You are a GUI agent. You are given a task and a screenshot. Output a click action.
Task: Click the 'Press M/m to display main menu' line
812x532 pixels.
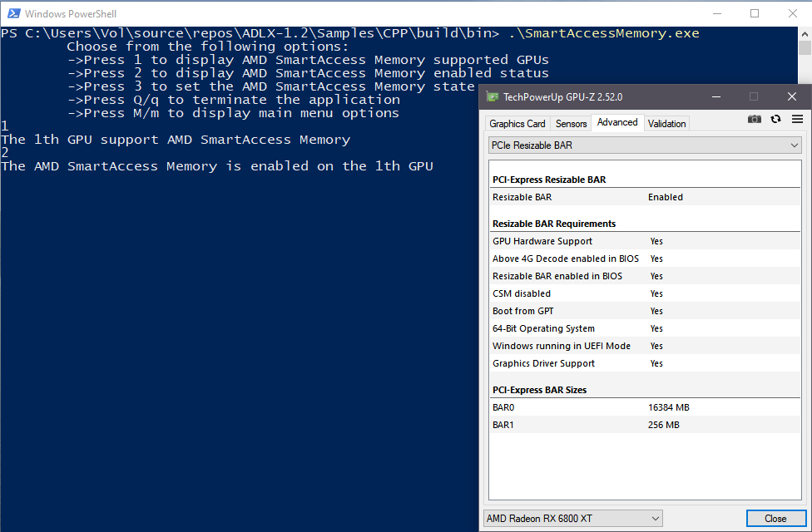pyautogui.click(x=233, y=113)
